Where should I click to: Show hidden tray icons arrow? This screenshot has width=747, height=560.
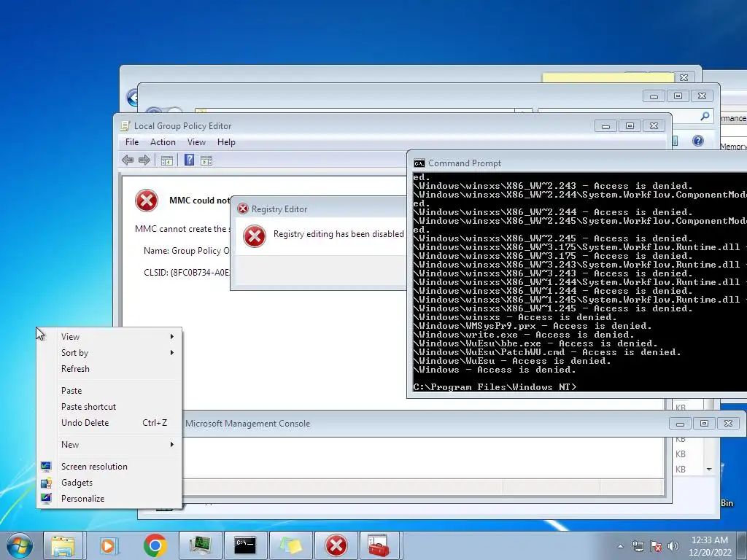point(620,546)
